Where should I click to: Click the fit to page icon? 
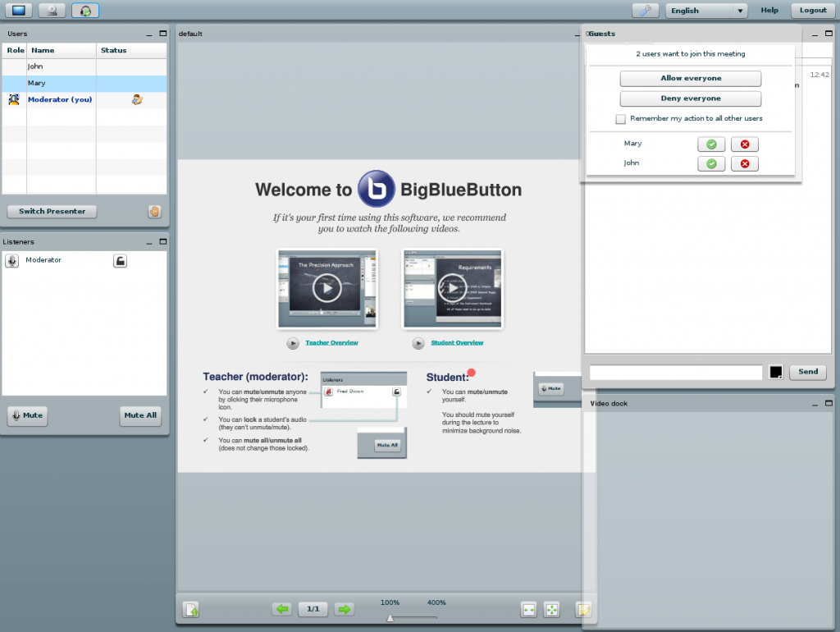click(552, 610)
